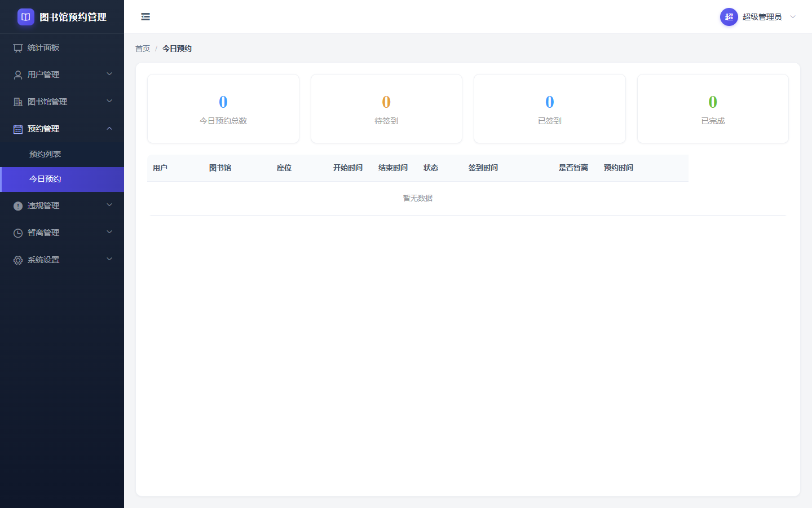Expand the 用户管理 submenu chevron
The image size is (812, 508).
[x=109, y=74]
